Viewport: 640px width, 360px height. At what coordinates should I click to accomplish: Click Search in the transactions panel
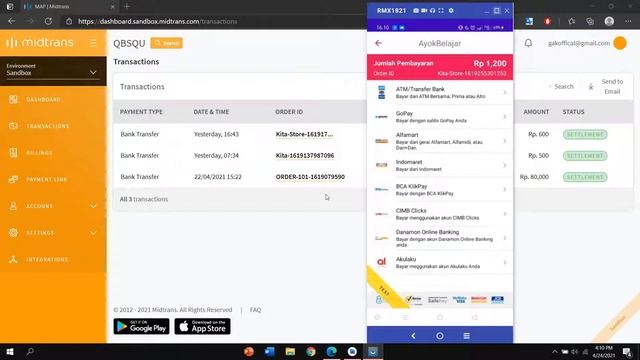click(x=562, y=87)
